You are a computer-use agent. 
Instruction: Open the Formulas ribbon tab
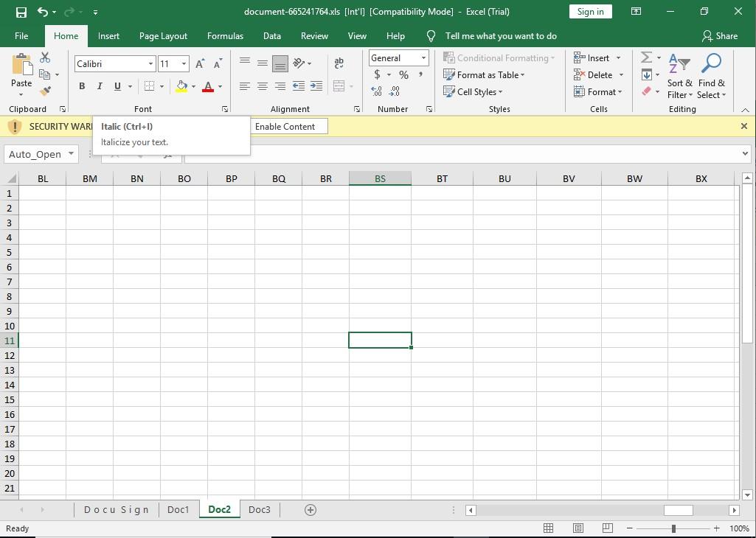tap(225, 36)
